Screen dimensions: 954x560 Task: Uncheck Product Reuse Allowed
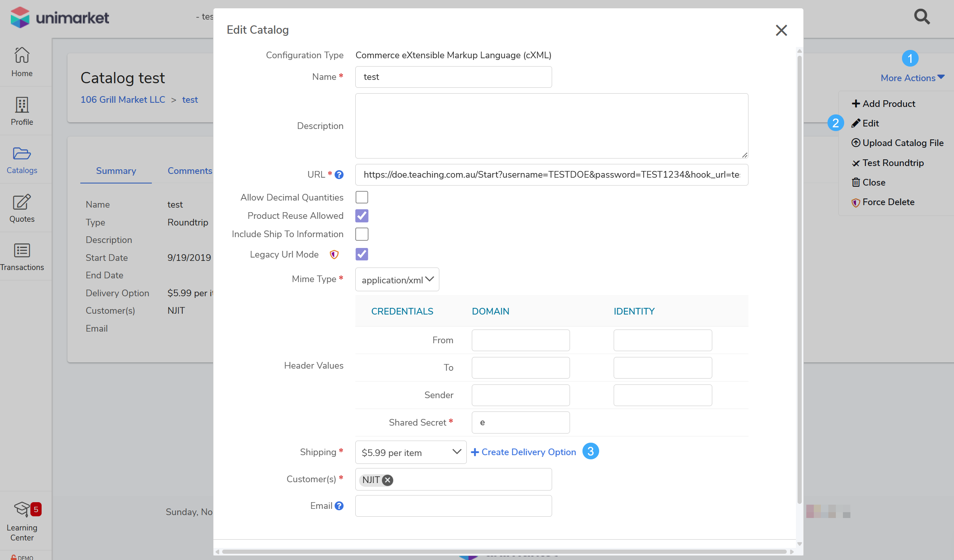pyautogui.click(x=362, y=216)
